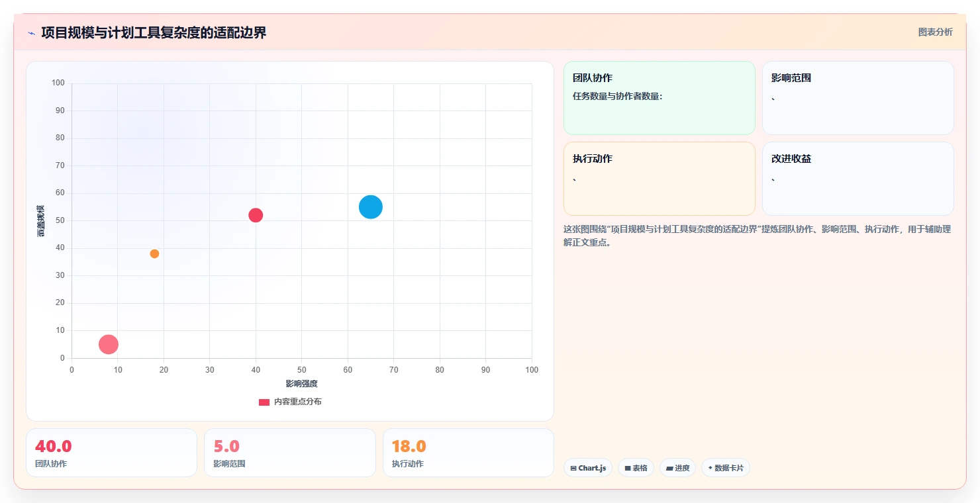
Task: Open the 团队协作 green card
Action: pos(659,98)
